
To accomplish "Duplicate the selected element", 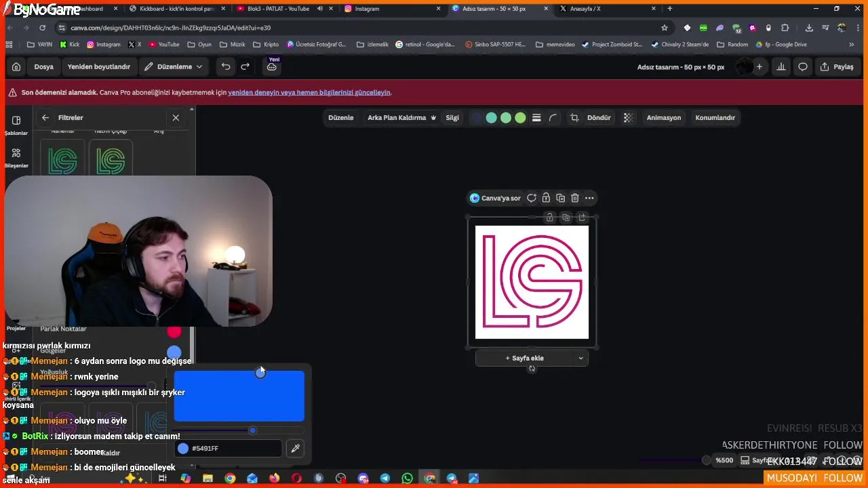I will (x=560, y=198).
